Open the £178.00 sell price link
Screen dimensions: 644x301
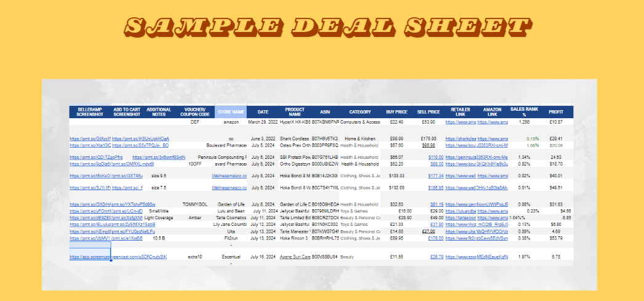point(435,238)
